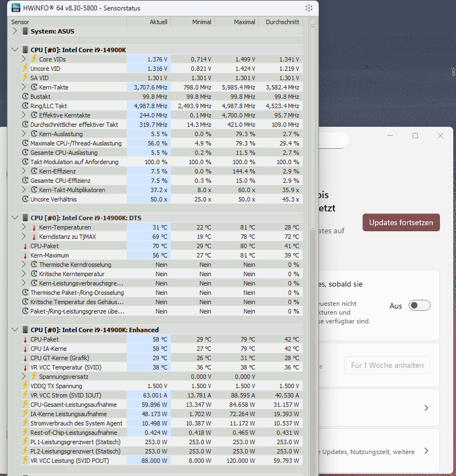Click clock icon of Gesamte CPU-Effizienz
The width and height of the screenshot is (456, 476).
[x=26, y=180]
